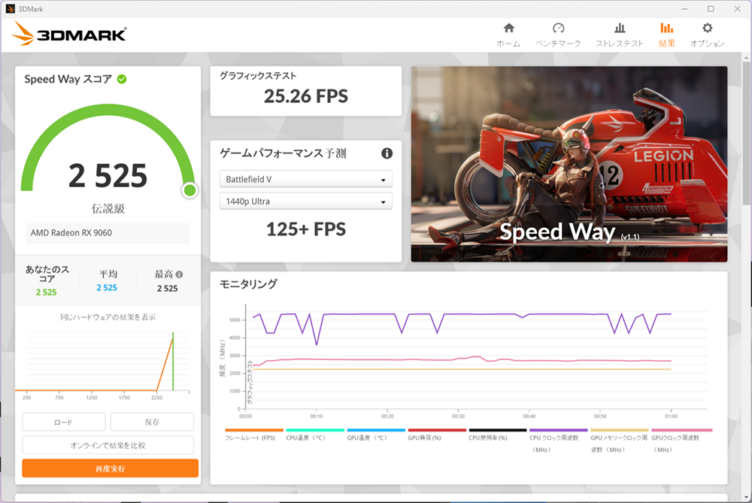Screen dimensions: 752x503
Task: Click the info icon next to 最高
Action: 179,274
